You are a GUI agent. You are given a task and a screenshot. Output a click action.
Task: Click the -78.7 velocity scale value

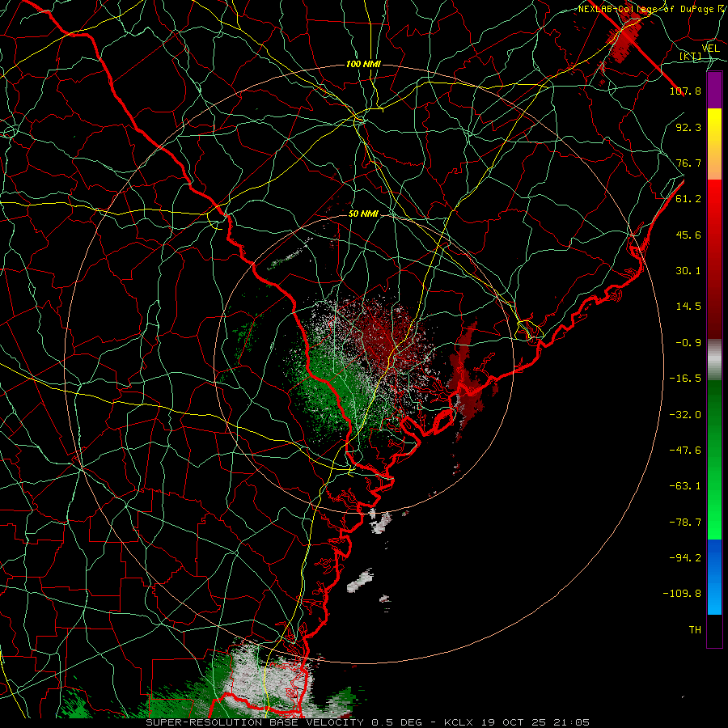(x=685, y=523)
